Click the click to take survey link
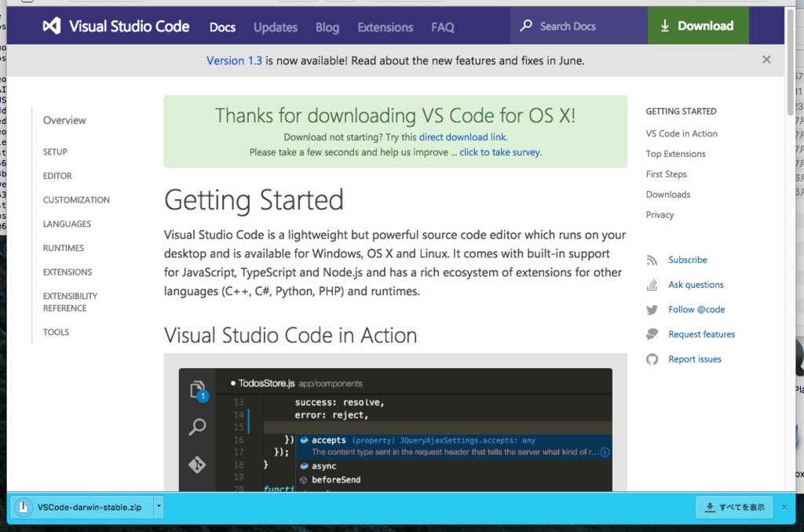The image size is (804, 532). click(500, 152)
